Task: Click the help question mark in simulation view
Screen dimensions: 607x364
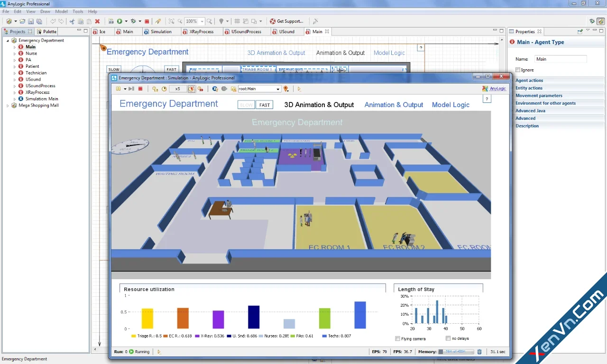Action: click(487, 99)
